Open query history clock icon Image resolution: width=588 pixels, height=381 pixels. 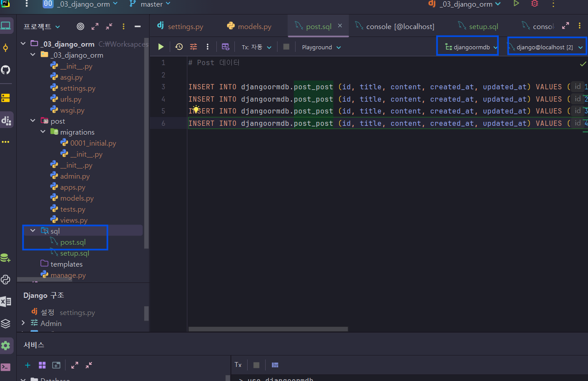[179, 47]
